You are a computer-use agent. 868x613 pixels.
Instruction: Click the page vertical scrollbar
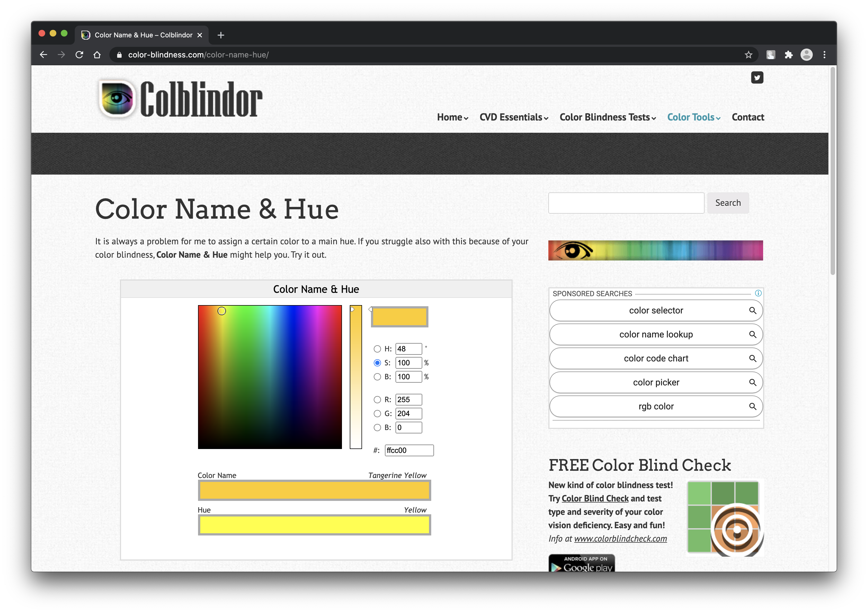tap(833, 172)
